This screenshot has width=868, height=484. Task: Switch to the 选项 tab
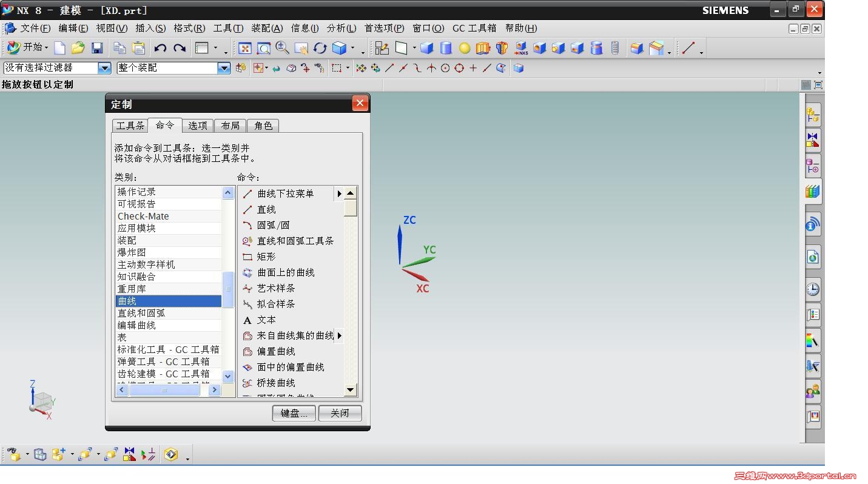198,126
